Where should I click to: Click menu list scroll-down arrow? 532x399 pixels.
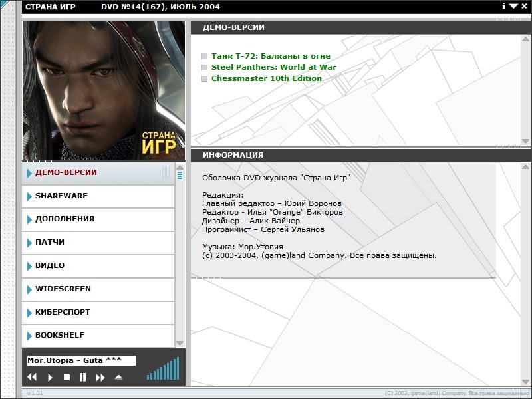[180, 343]
